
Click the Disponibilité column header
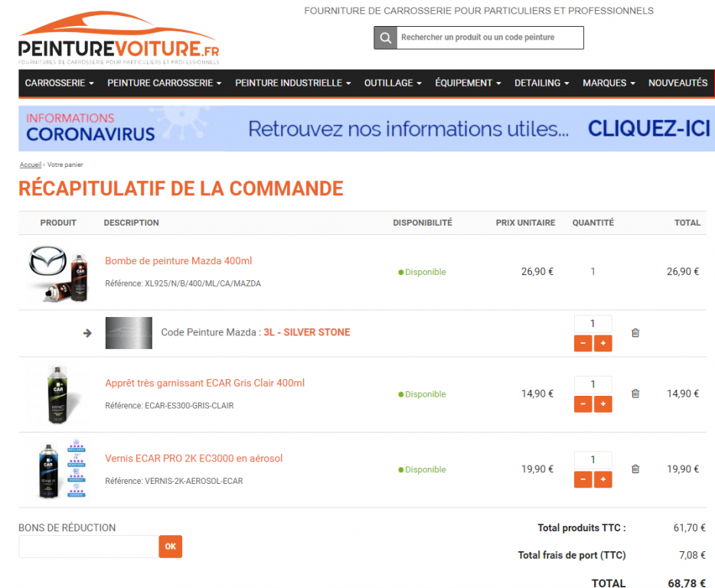(423, 223)
